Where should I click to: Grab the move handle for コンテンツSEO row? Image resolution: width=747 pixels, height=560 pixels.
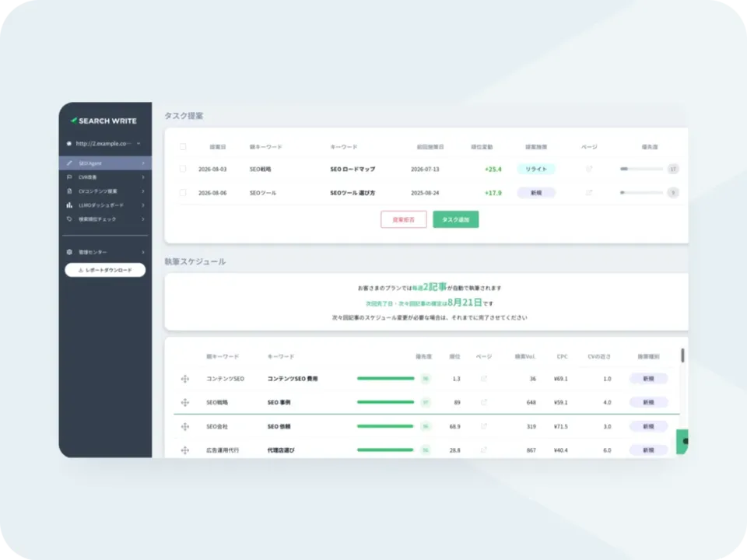coord(185,379)
